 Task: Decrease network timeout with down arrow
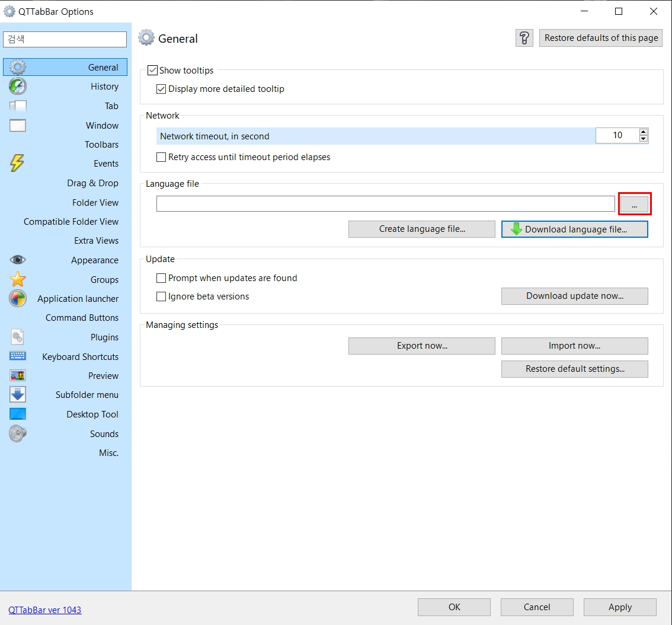pyautogui.click(x=644, y=139)
